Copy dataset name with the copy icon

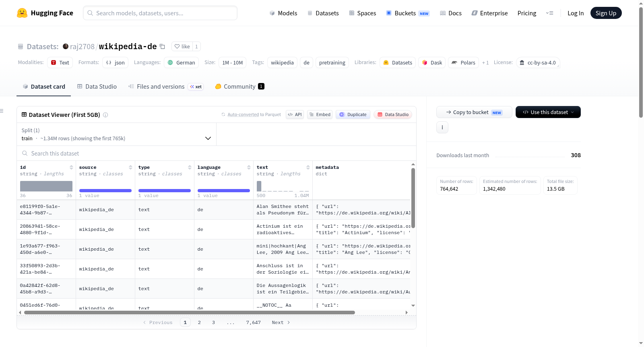click(162, 46)
